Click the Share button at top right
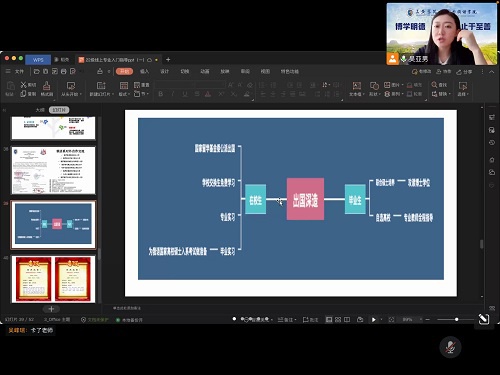Image resolution: width=500 pixels, height=375 pixels. 464,72
